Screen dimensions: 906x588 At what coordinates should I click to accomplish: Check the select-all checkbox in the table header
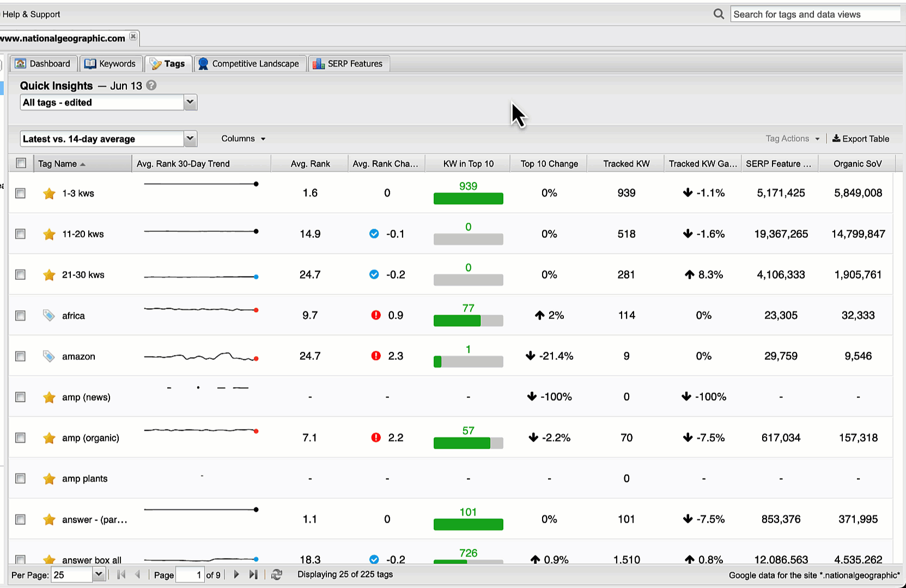20,163
